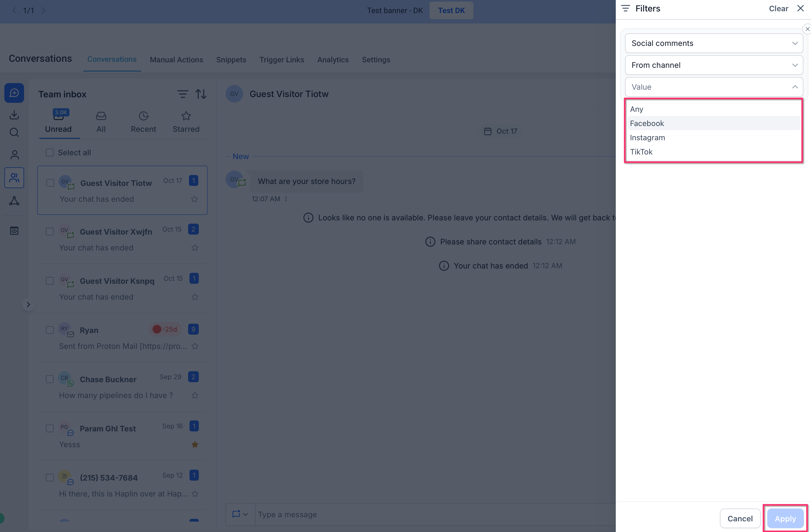Star the Guest Visitor Ksnpq conversation

(x=195, y=297)
